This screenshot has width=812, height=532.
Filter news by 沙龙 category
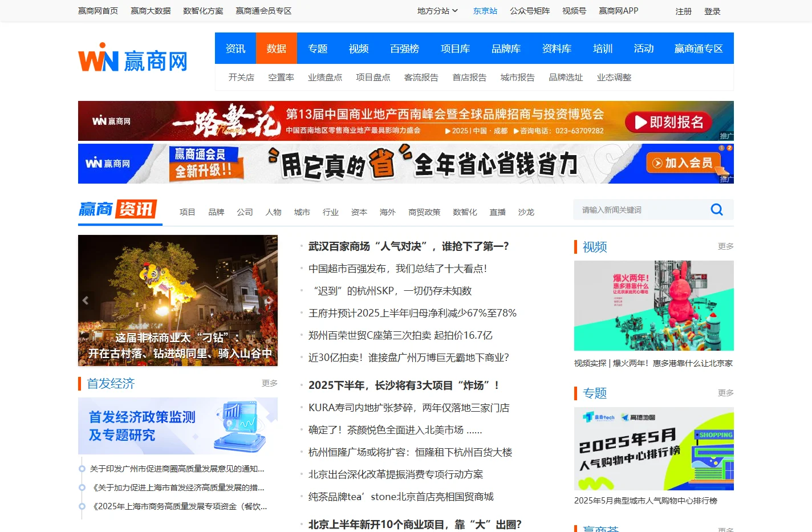tap(526, 212)
